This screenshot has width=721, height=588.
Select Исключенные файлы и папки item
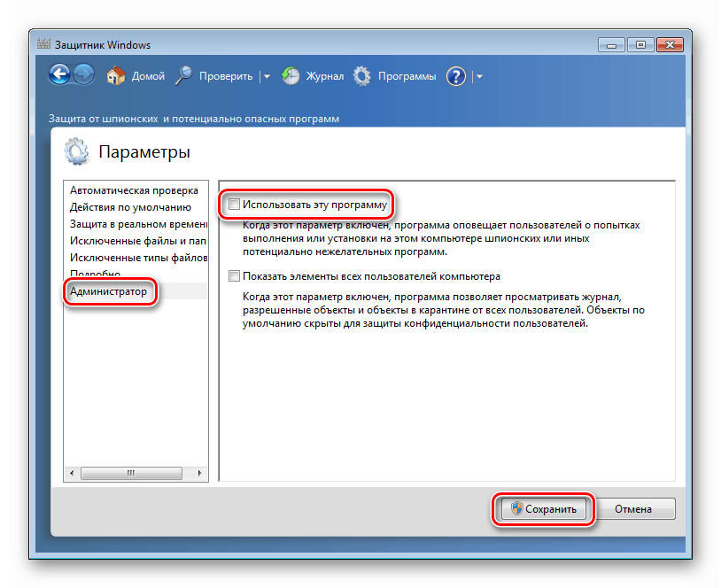click(136, 241)
